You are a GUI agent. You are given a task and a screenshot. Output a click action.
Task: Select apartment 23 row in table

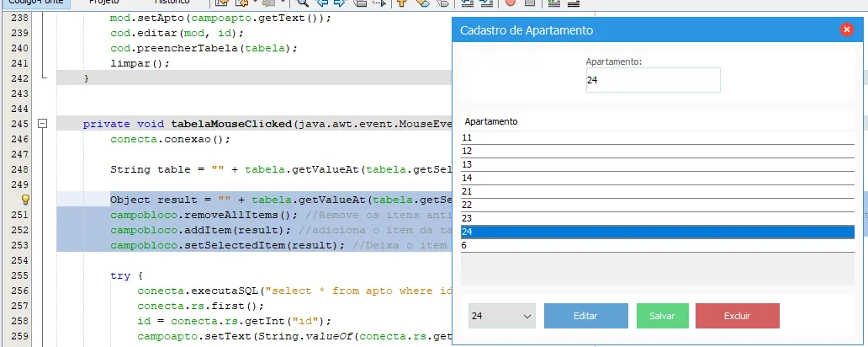coord(656,218)
